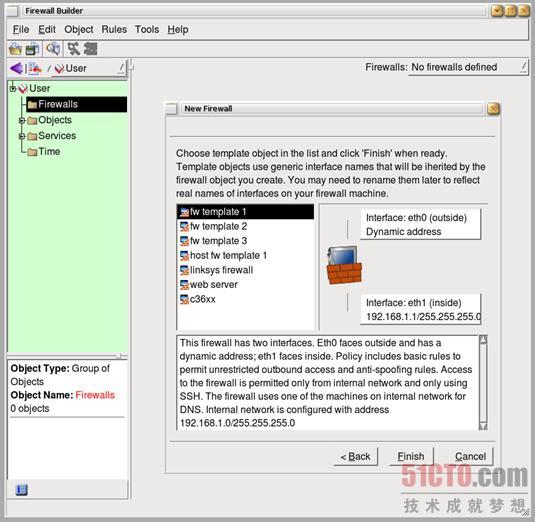Close the New Firewall dialog
535x522 pixels.
(493, 109)
